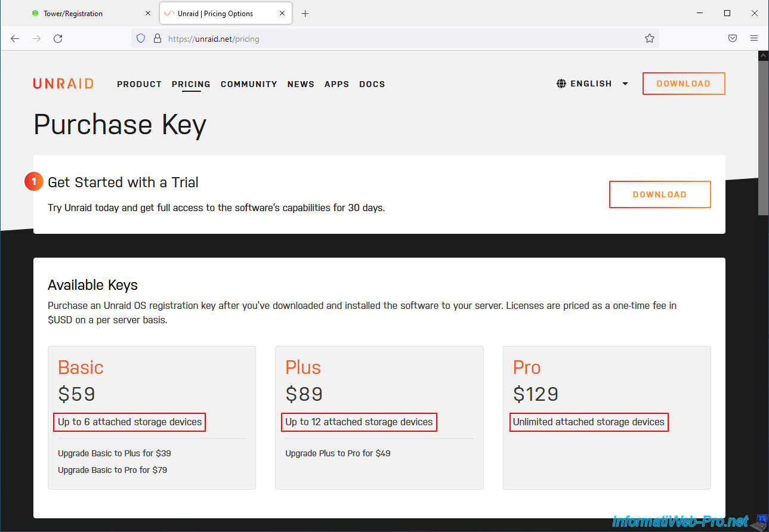Click the tracking protection shield icon
Image resolution: width=769 pixels, height=532 pixels.
click(141, 39)
